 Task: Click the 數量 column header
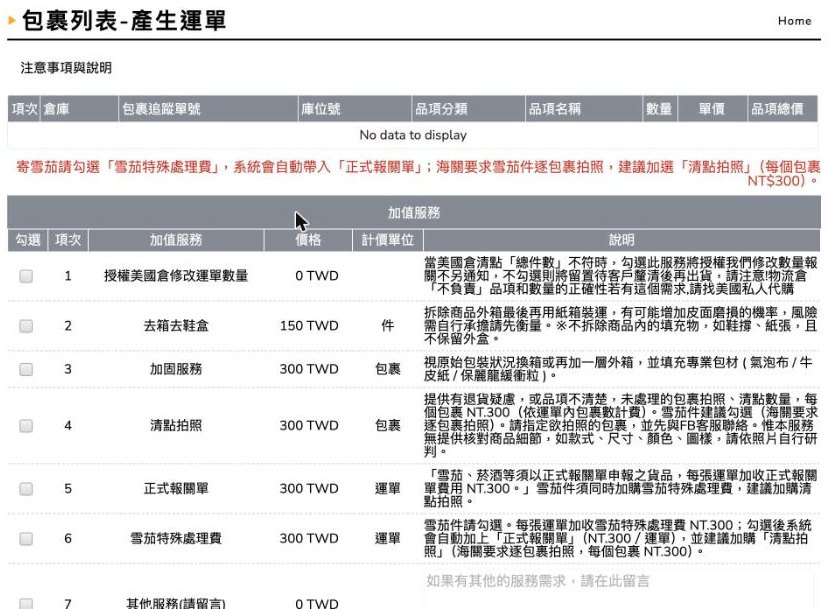pyautogui.click(x=660, y=109)
